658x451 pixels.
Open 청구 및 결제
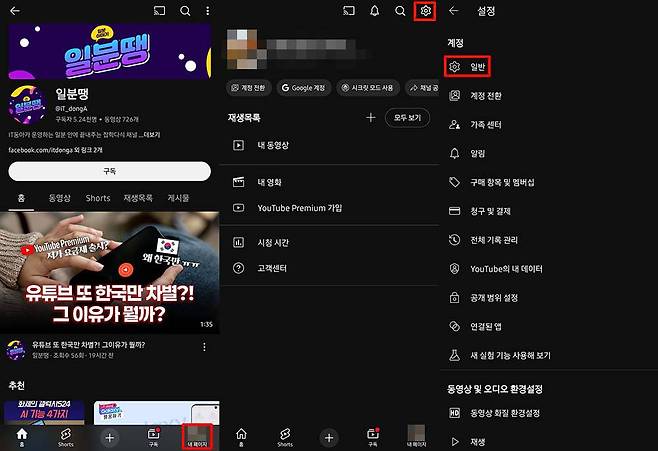point(550,211)
